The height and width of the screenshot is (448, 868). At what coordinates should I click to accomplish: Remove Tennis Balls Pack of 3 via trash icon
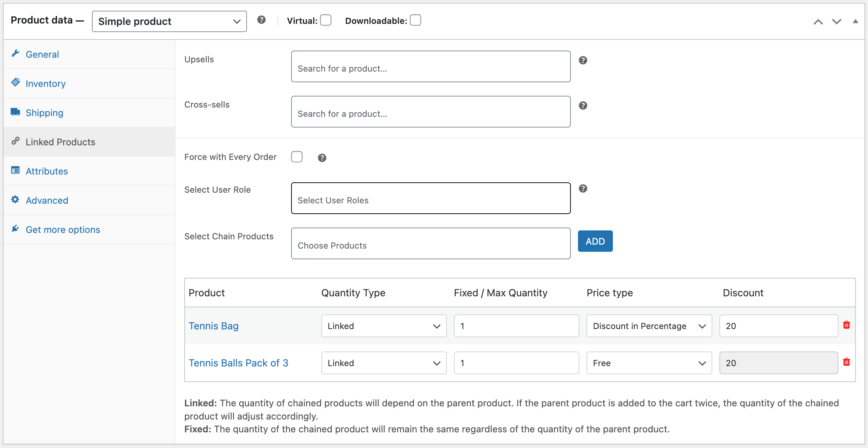(x=847, y=361)
